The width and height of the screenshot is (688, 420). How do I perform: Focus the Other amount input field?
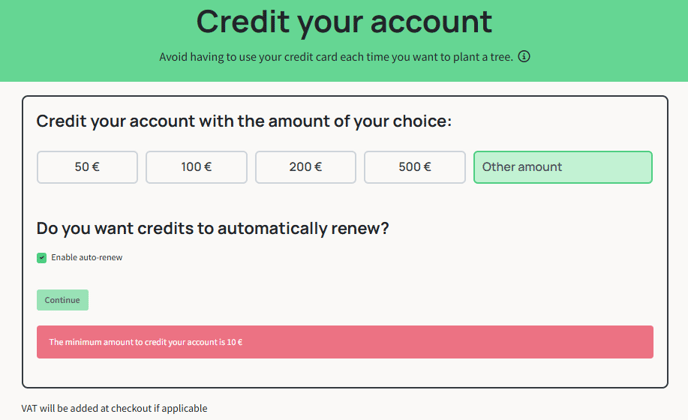(563, 167)
